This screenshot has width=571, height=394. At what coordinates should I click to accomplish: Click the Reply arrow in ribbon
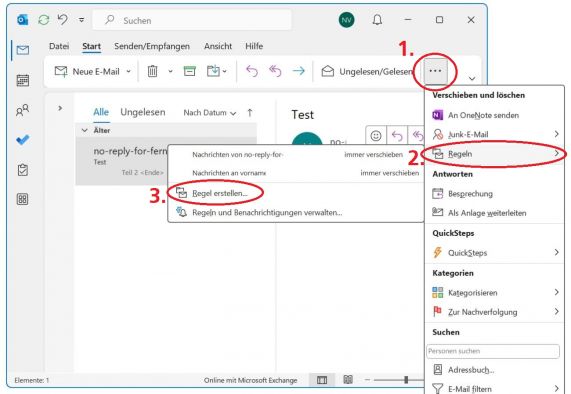[x=252, y=71]
